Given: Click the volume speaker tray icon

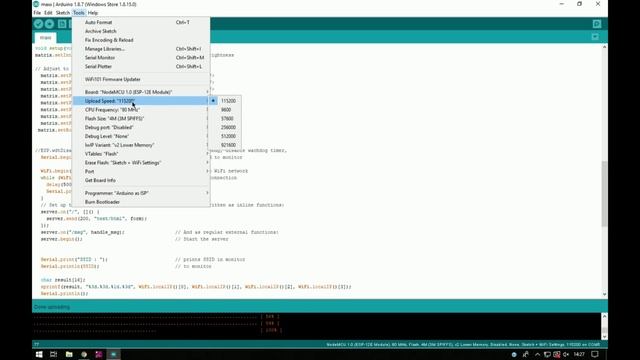Looking at the screenshot, I should coord(566,354).
